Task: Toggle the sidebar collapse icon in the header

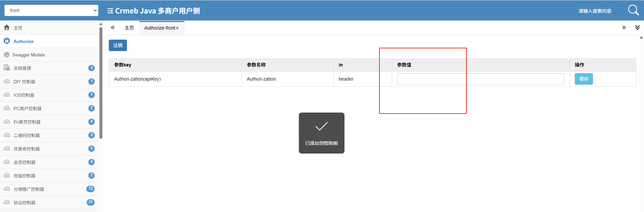Action: (110, 11)
